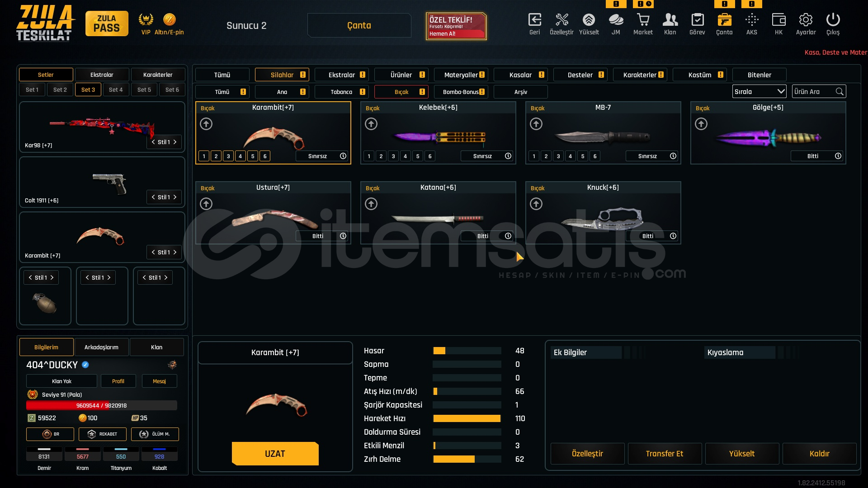The width and height of the screenshot is (868, 488).
Task: Toggle upgrade slot 6 on MB-7 card
Action: click(595, 156)
